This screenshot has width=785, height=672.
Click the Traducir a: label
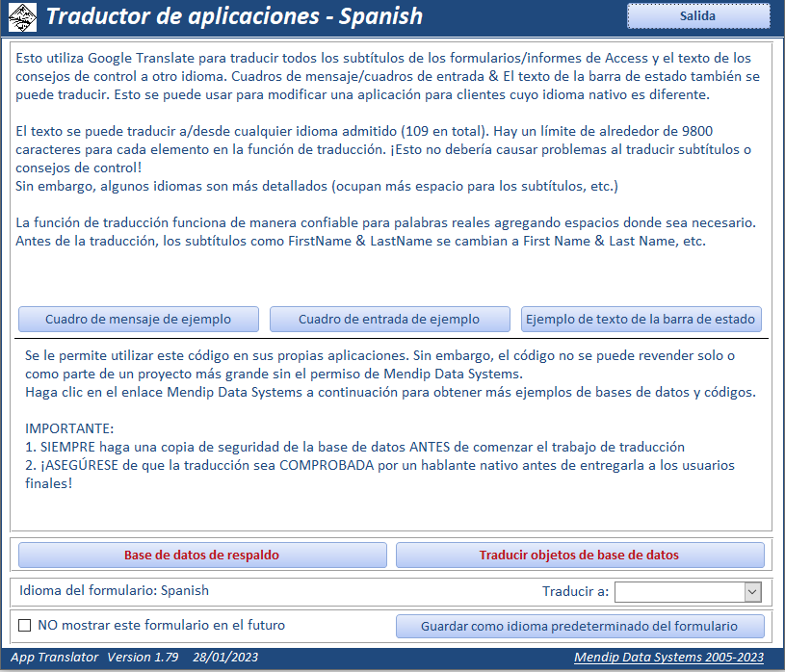[x=576, y=591]
